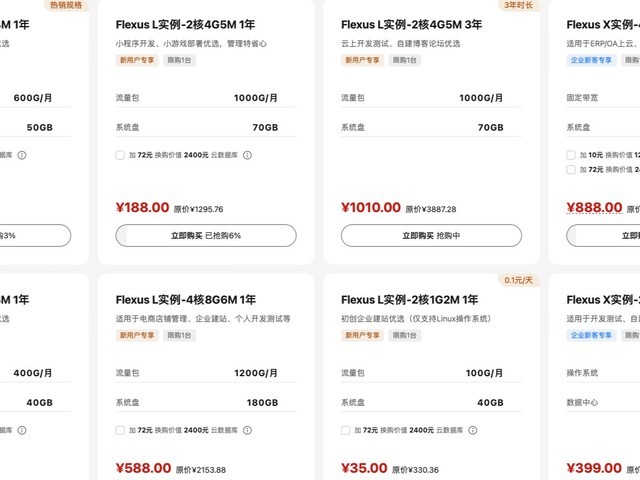Screen dimensions: 640x480
Task: Check the 加72元 database option for 4核8G6M 1年
Action: [120, 430]
